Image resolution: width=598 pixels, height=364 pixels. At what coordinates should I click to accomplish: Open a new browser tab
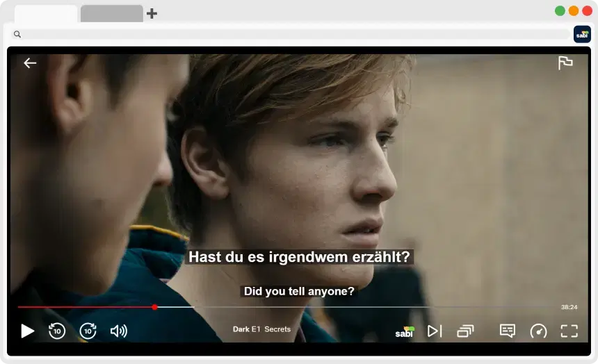[x=152, y=14]
